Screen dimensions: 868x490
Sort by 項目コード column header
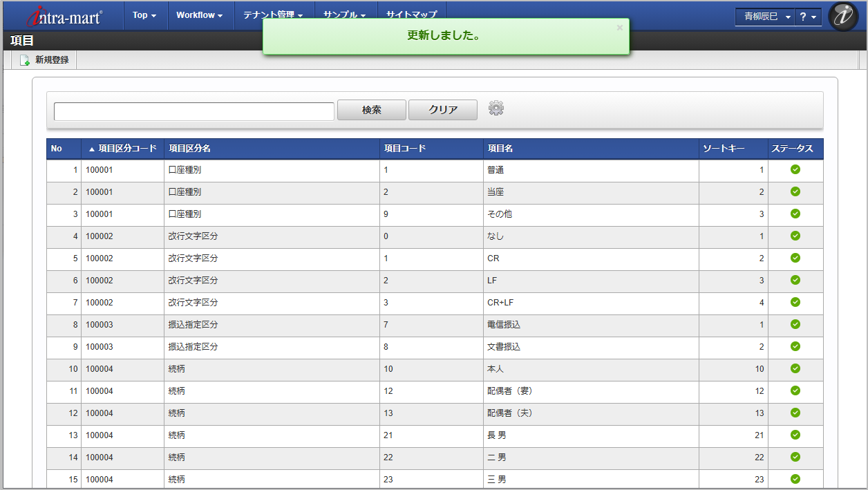[431, 149]
